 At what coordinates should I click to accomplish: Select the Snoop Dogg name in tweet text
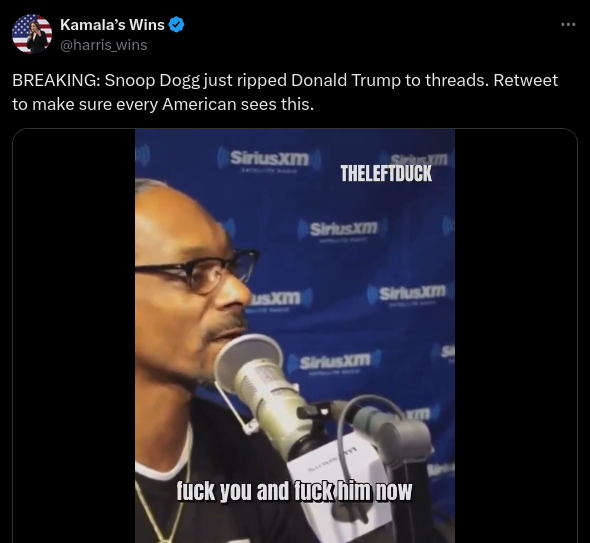[x=152, y=81]
